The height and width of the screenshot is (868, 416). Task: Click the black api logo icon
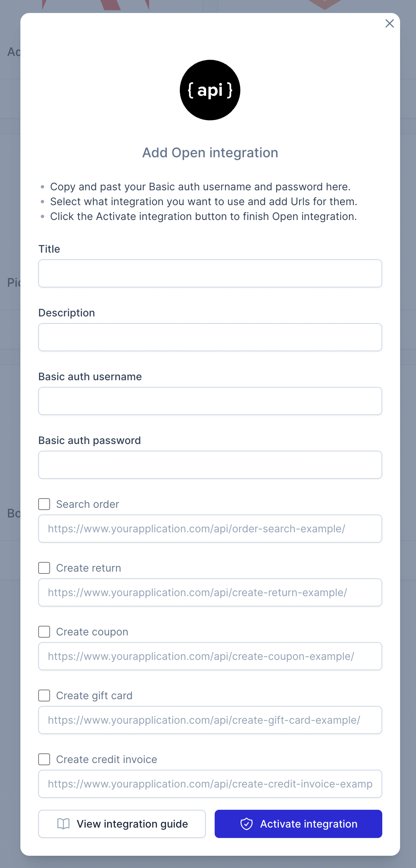point(210,90)
